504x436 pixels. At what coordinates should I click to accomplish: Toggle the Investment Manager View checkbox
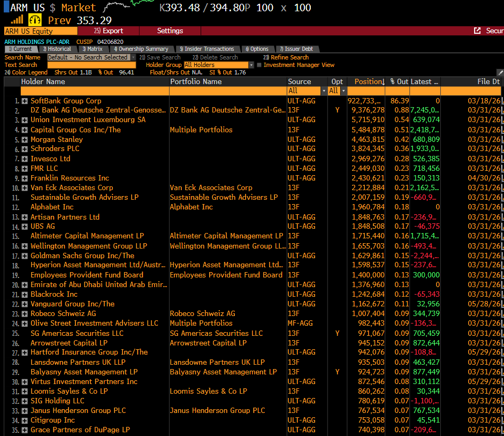tap(259, 65)
